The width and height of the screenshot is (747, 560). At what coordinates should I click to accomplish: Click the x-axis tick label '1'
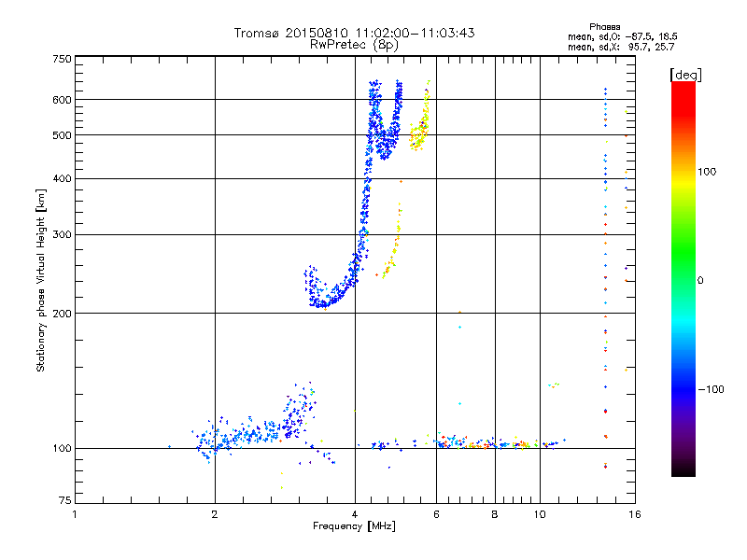click(x=75, y=514)
